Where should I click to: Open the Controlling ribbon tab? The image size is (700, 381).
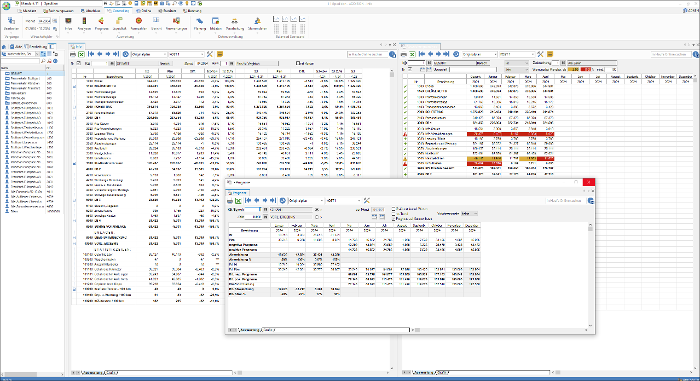pyautogui.click(x=118, y=10)
